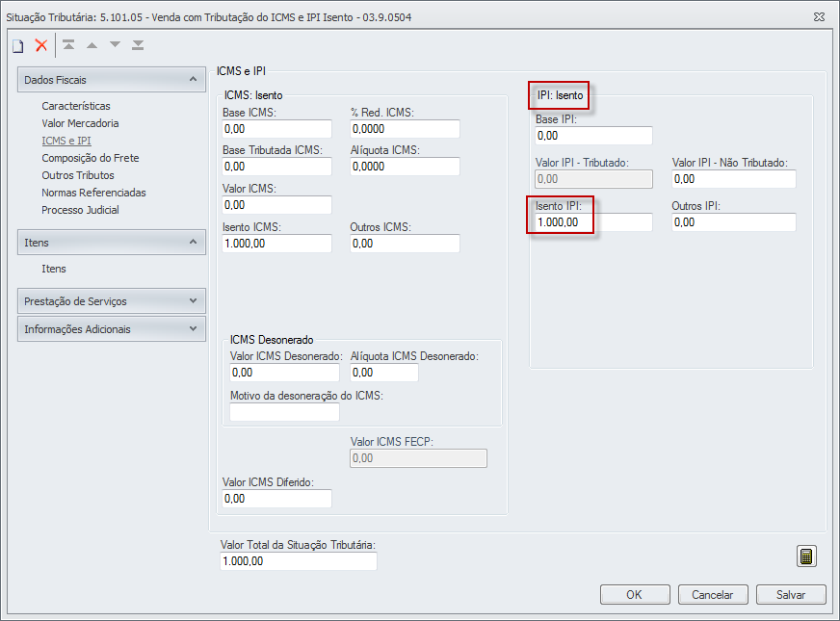Open Processo Judicial in the sidebar
The height and width of the screenshot is (621, 840).
pos(80,210)
